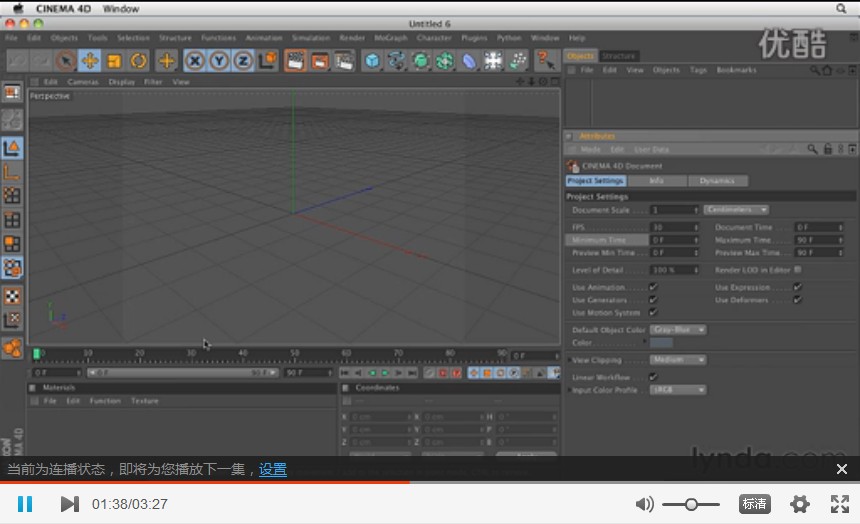The image size is (860, 524).
Task: Uncheck Use Generators checkbox
Action: point(653,300)
